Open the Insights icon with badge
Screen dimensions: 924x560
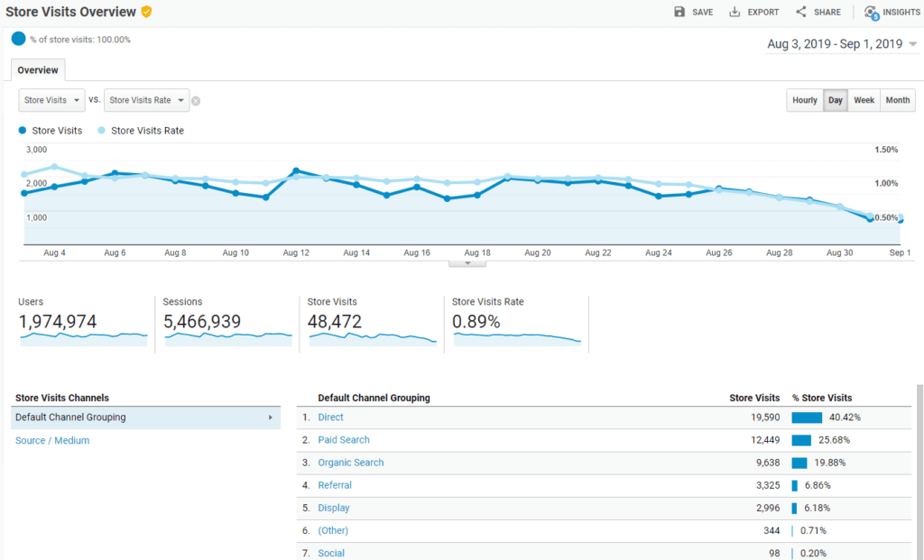coord(871,13)
